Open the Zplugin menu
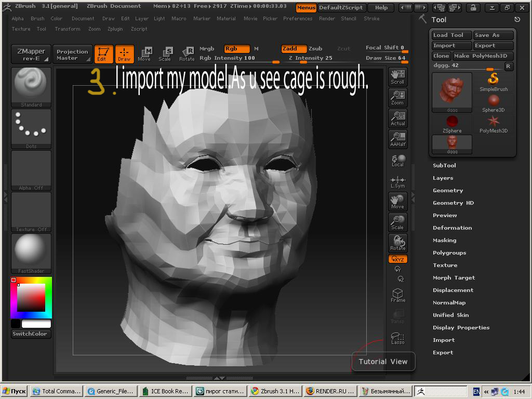The height and width of the screenshot is (399, 532). click(115, 29)
